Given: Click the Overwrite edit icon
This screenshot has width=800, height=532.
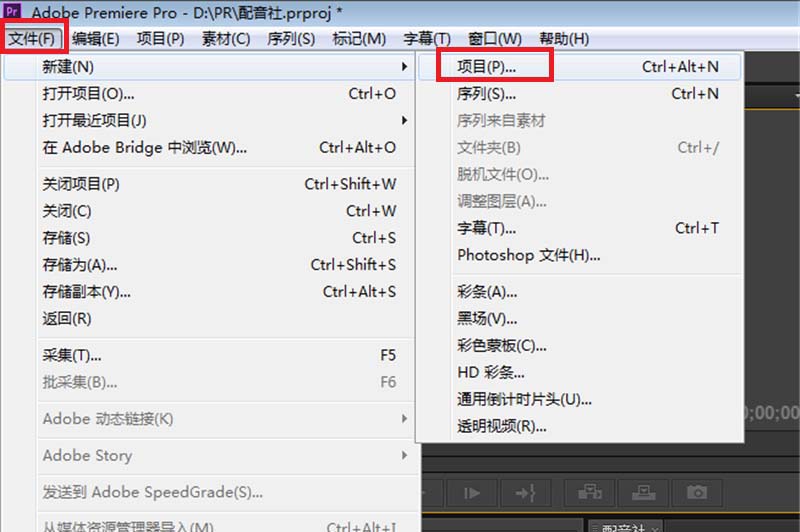Looking at the screenshot, I should click(x=643, y=493).
